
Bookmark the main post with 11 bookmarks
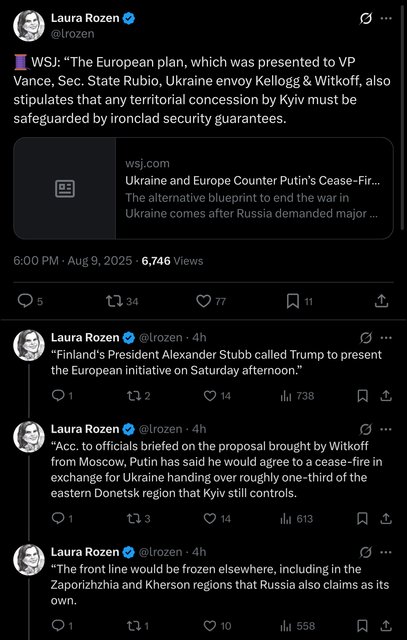point(300,302)
